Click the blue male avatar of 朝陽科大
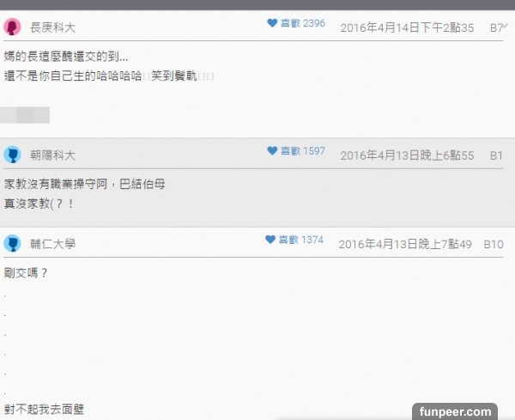 (13, 155)
